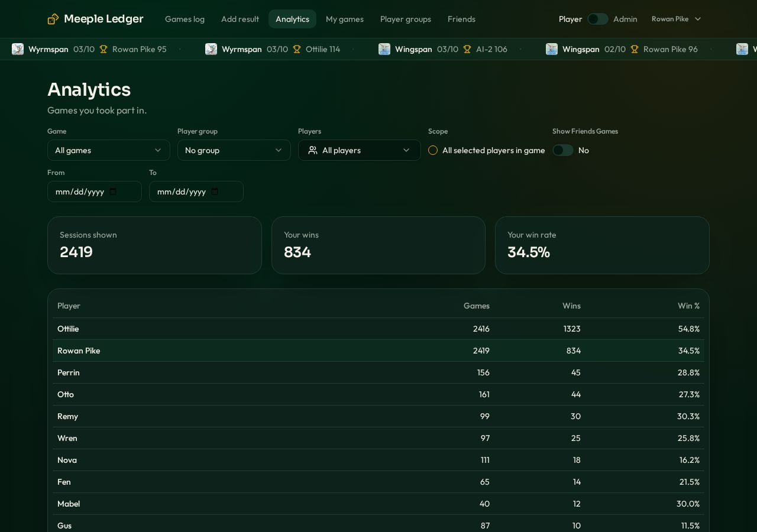Click the Meeple Ledger brand link
This screenshot has width=757, height=532.
[95, 19]
